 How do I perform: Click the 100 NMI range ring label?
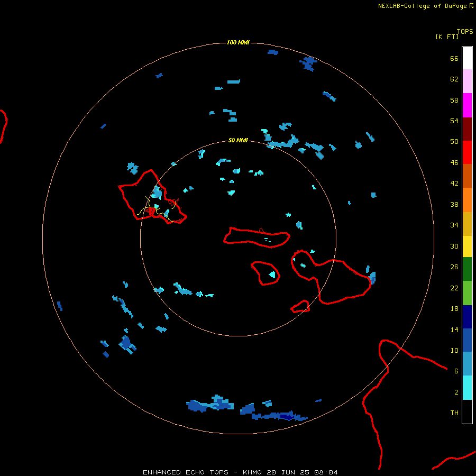point(238,42)
